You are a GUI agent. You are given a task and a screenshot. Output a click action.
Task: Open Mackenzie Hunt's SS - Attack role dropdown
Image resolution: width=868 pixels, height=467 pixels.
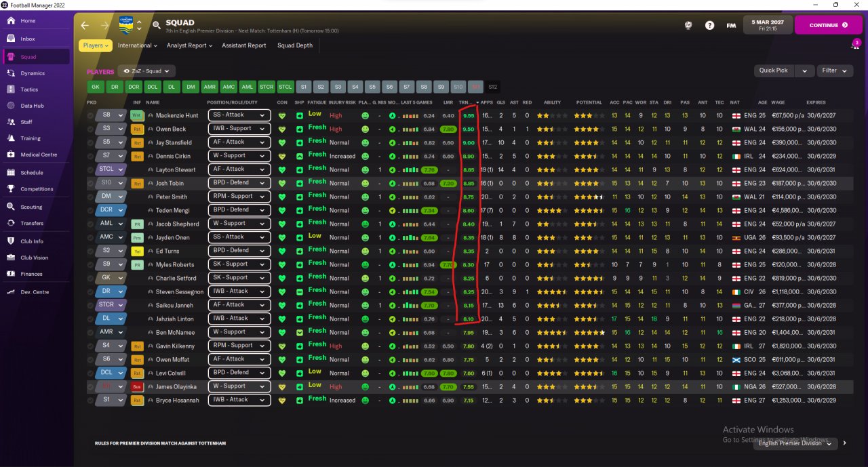point(239,115)
